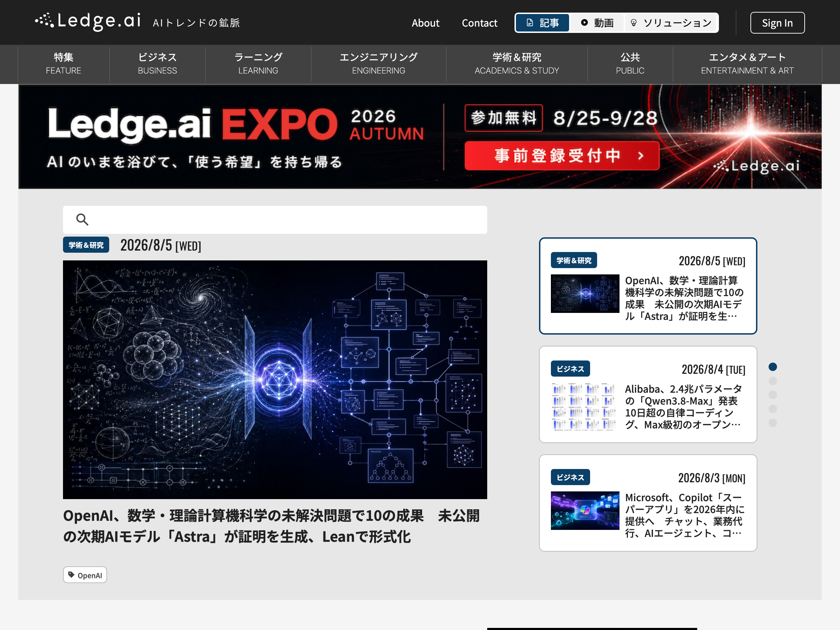The height and width of the screenshot is (630, 840).
Task: Click the Ledge.ai logo in header
Action: (88, 21)
